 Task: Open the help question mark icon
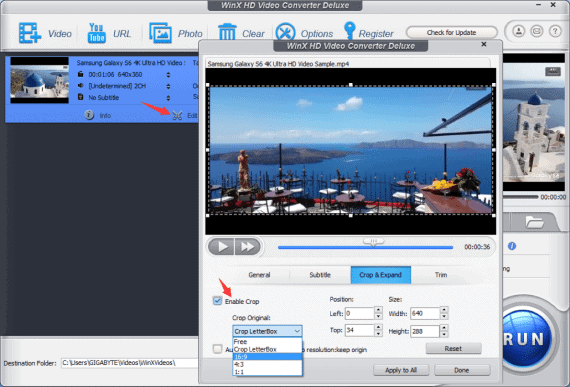555,31
